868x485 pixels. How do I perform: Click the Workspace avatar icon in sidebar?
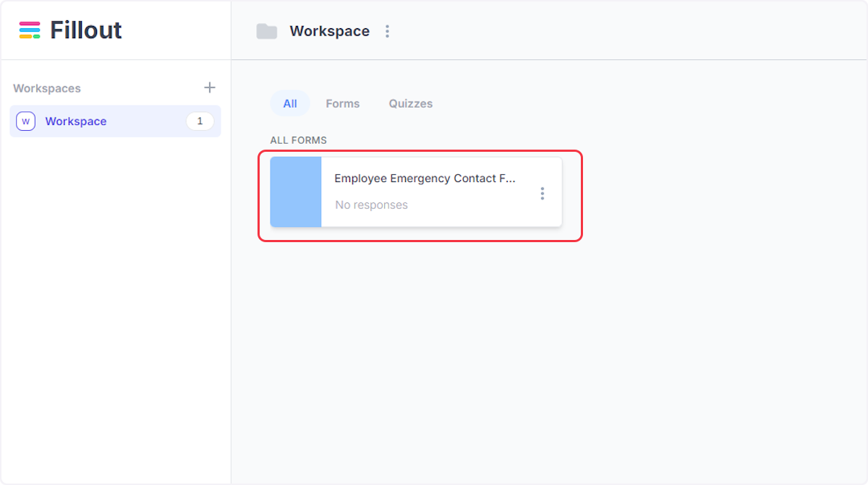(25, 121)
